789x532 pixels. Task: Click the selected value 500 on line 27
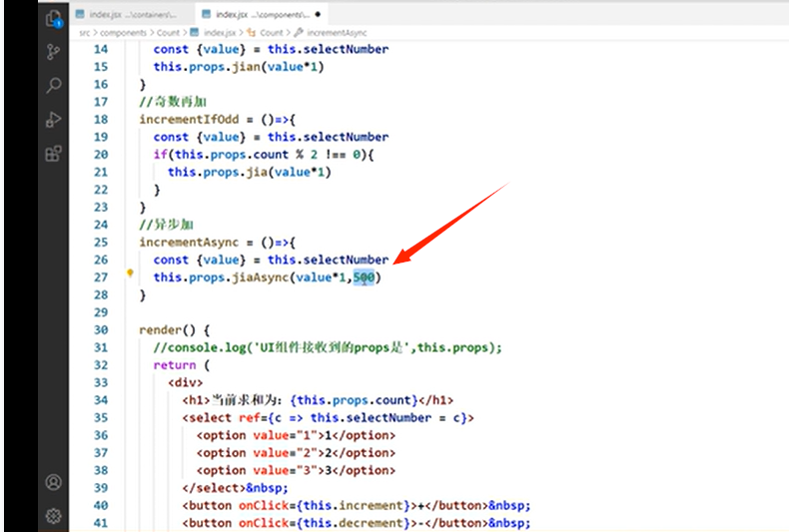coord(364,277)
